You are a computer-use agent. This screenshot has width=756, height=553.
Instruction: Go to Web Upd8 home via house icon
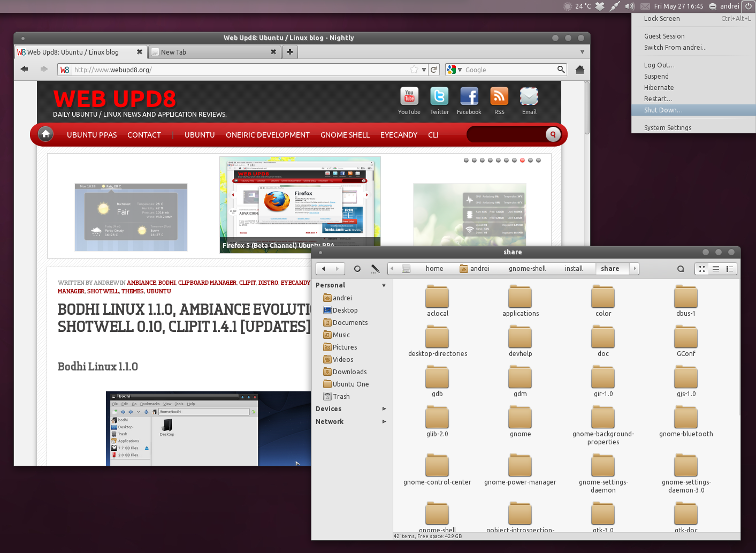point(46,134)
